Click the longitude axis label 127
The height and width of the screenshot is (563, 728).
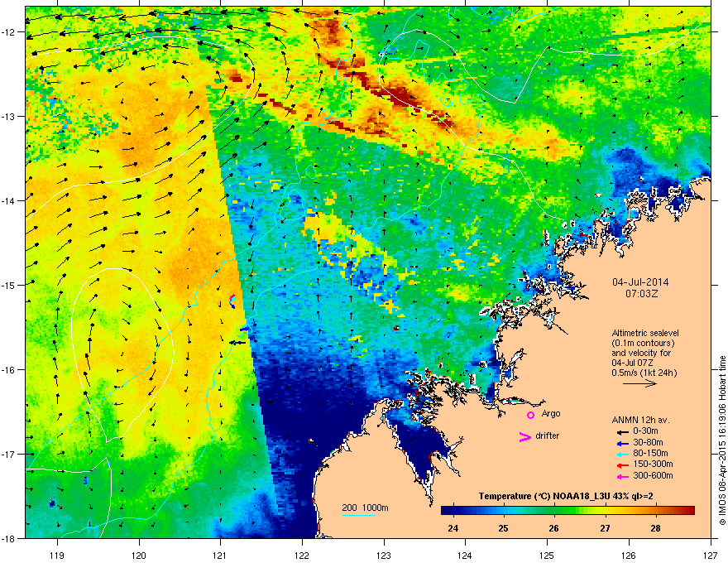pyautogui.click(x=711, y=555)
